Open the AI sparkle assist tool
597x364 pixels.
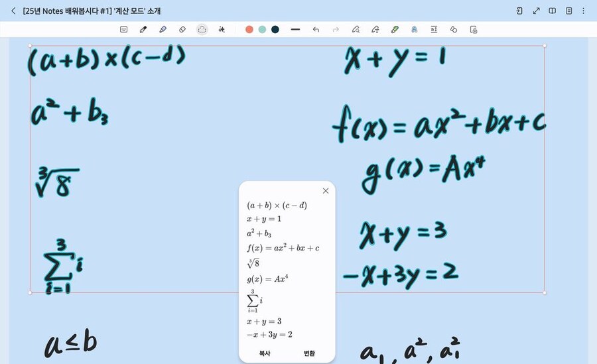[x=222, y=29]
